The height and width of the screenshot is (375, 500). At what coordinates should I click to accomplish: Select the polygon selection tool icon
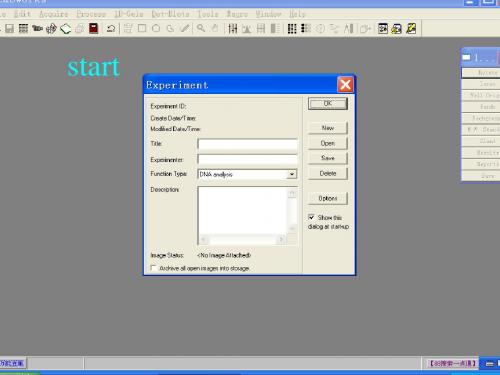pyautogui.click(x=156, y=29)
